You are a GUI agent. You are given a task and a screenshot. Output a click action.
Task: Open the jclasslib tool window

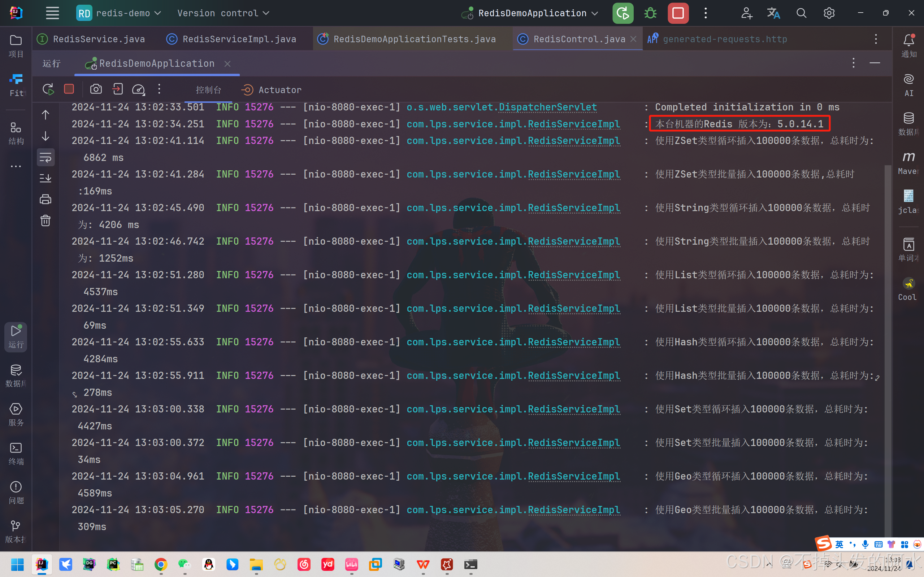pos(909,201)
